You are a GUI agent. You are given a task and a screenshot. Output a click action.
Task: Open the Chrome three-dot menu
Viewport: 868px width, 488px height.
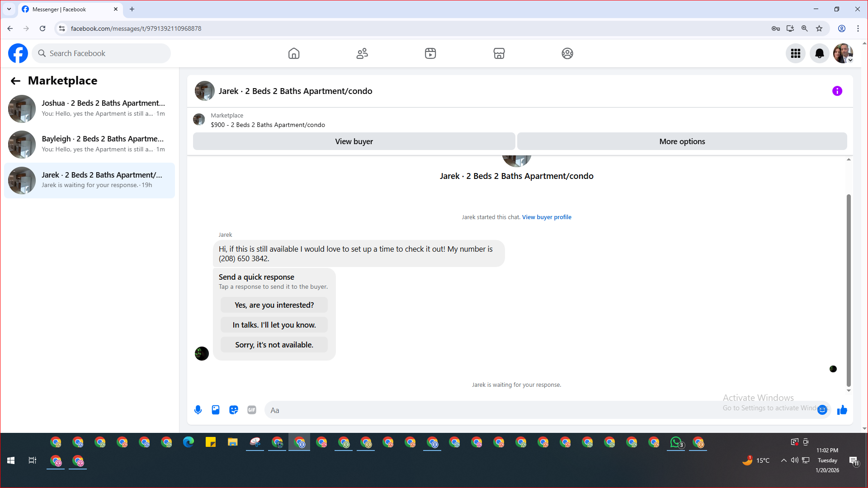click(x=858, y=28)
